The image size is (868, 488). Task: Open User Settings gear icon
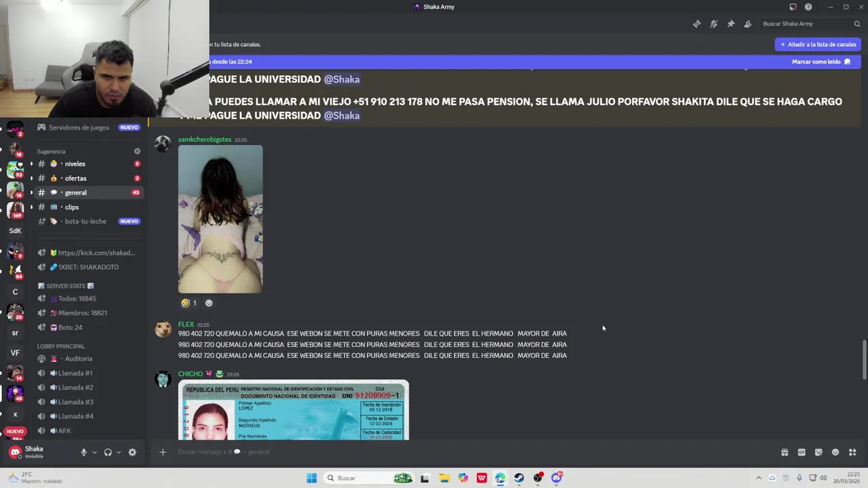pyautogui.click(x=132, y=452)
